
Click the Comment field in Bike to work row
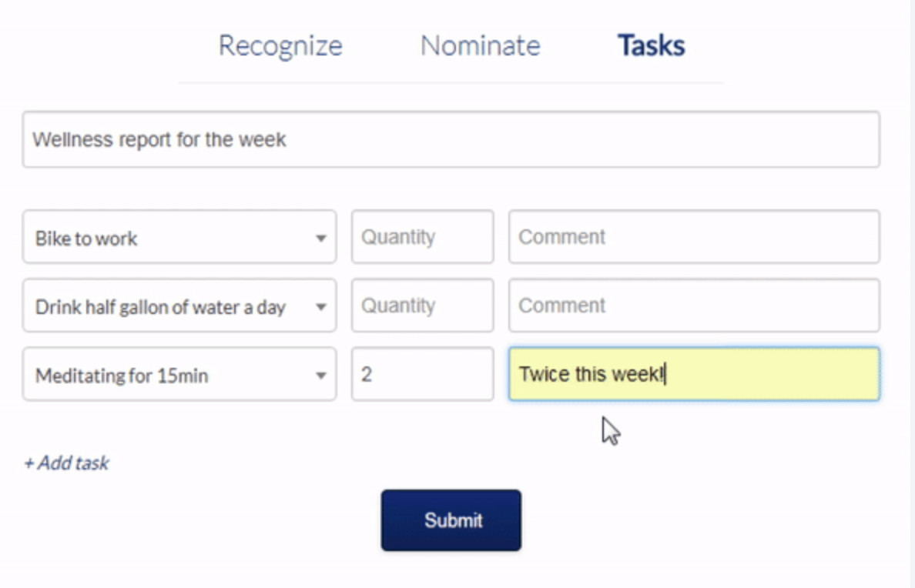tap(693, 237)
